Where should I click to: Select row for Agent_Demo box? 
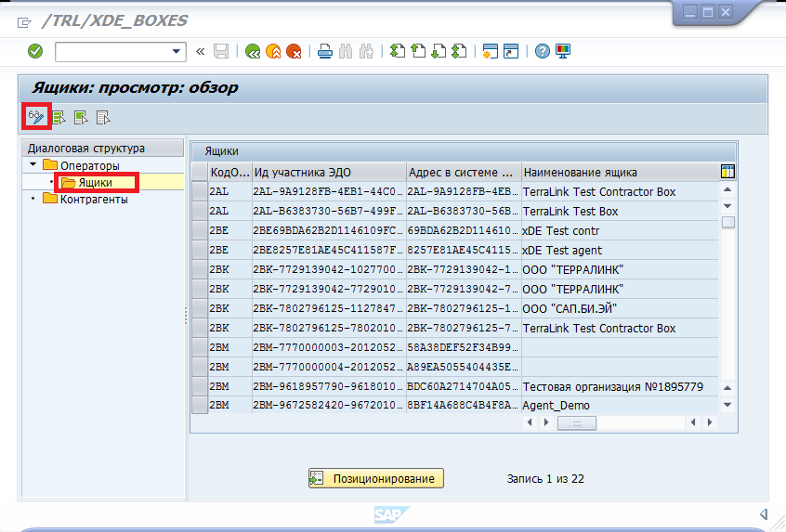(200, 406)
